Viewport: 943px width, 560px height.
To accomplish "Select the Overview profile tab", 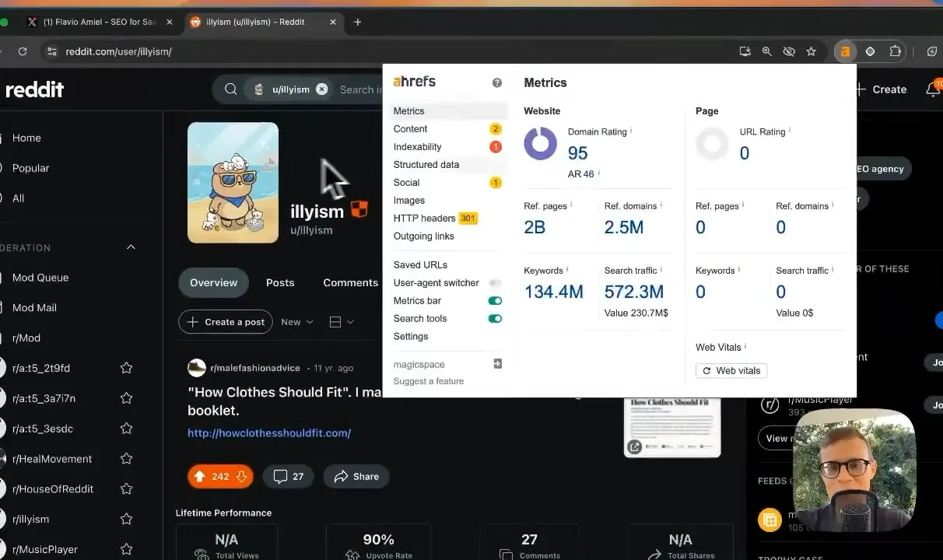I will (x=213, y=282).
